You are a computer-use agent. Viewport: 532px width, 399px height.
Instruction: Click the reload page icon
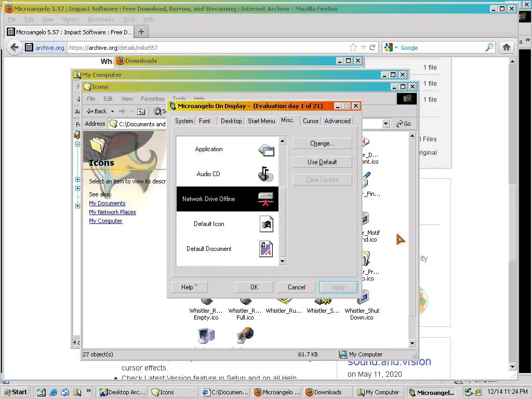pos(372,47)
